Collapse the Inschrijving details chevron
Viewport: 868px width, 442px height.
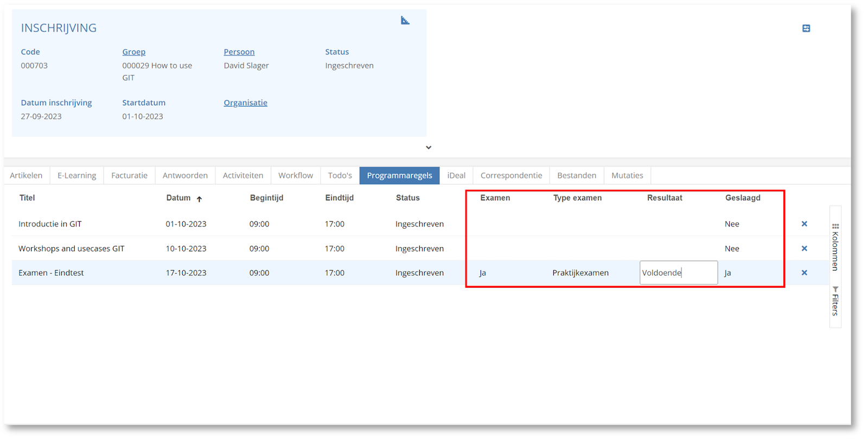click(x=428, y=148)
